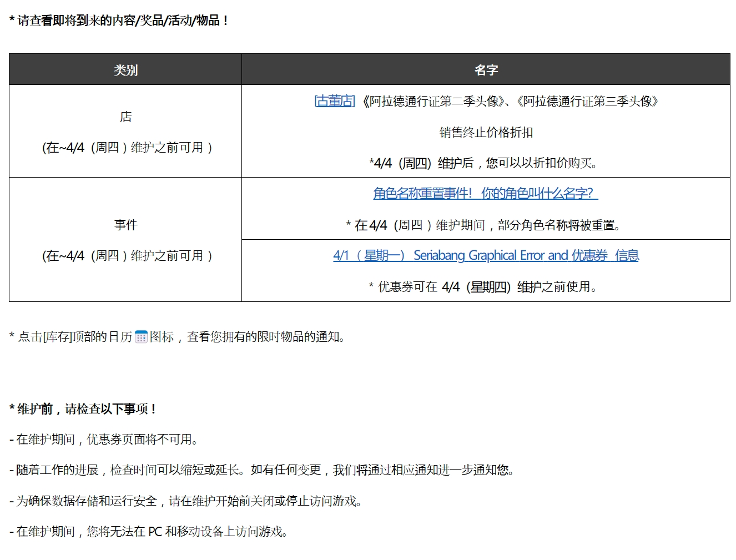Click the line 部分角色名称将被重置
The image size is (736, 560).
pos(483,225)
